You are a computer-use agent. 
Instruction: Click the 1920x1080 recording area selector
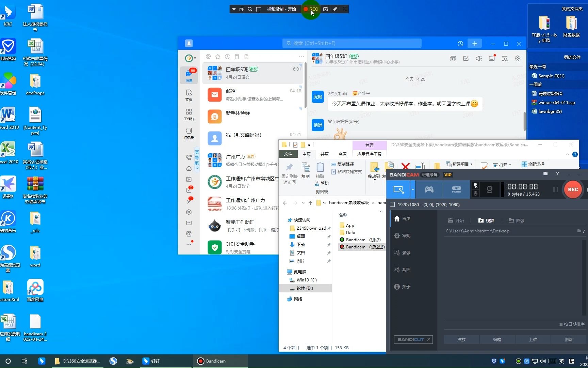coord(425,205)
